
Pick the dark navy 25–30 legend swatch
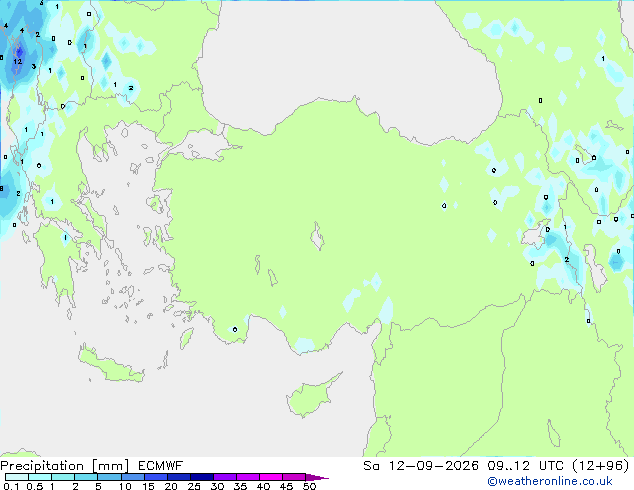pyautogui.click(x=202, y=477)
